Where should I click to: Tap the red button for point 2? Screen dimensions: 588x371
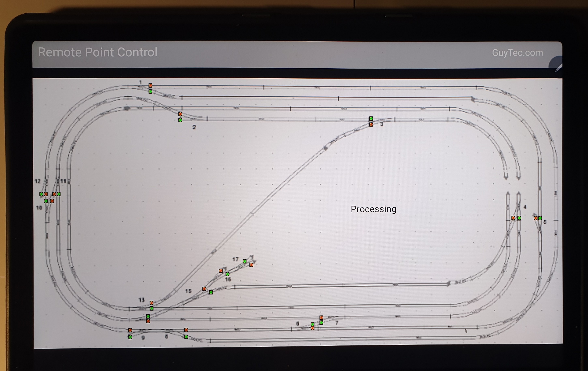point(180,114)
